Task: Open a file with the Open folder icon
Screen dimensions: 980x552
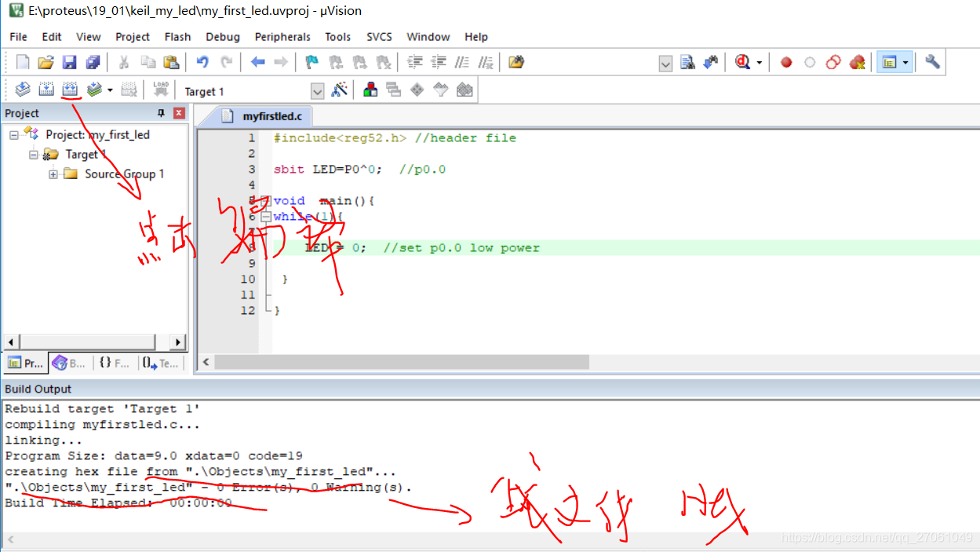Action: 46,62
